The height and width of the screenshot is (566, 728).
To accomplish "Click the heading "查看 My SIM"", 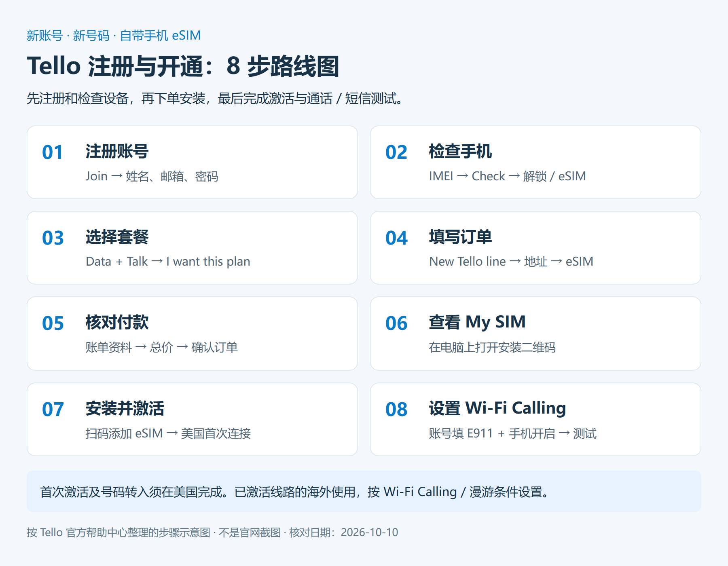I will pyautogui.click(x=477, y=323).
